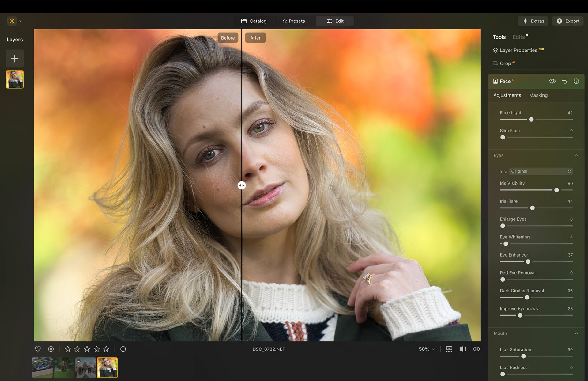Image resolution: width=588 pixels, height=381 pixels.
Task: Switch to the Presets tab
Action: click(294, 21)
